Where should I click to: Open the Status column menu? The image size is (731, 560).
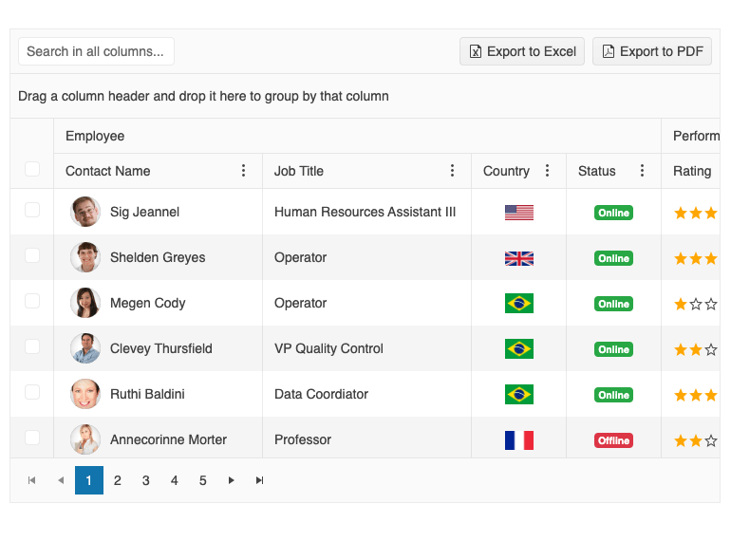(643, 171)
